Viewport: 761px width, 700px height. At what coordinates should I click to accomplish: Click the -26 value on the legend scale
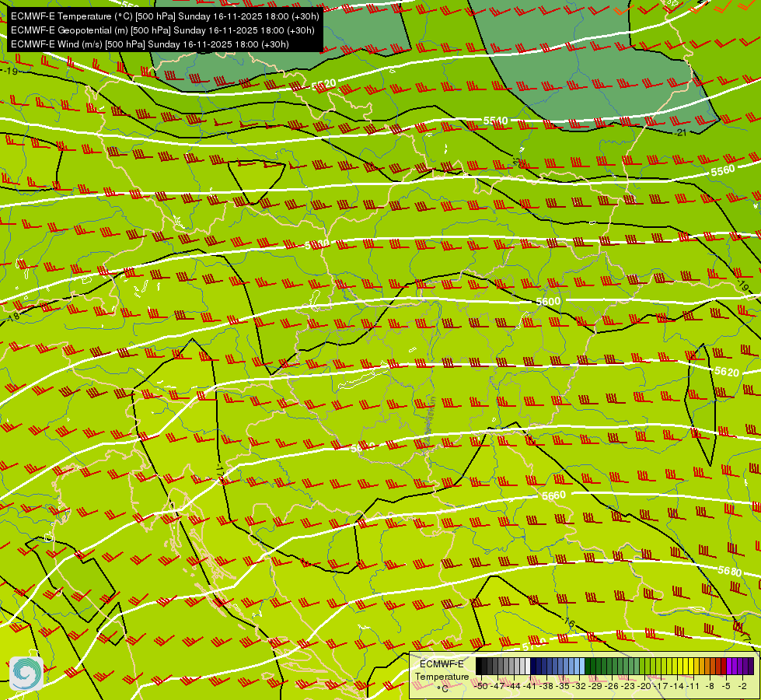tap(612, 686)
